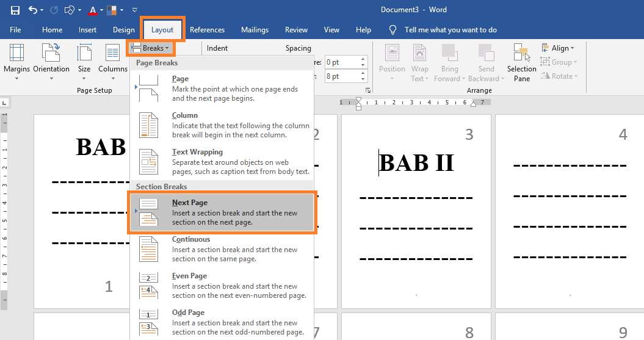This screenshot has width=644, height=340.
Task: Click the Save icon in quick access toolbar
Action: click(x=15, y=10)
